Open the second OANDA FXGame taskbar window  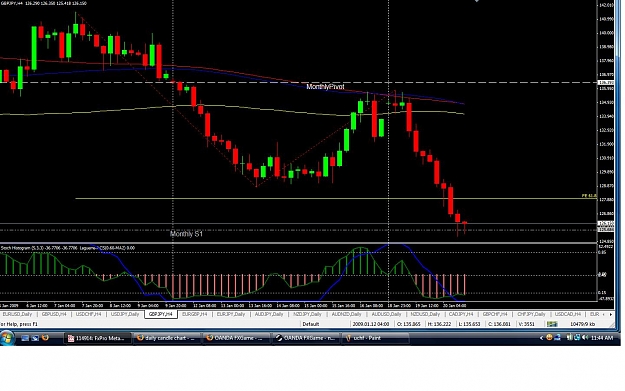[306, 338]
